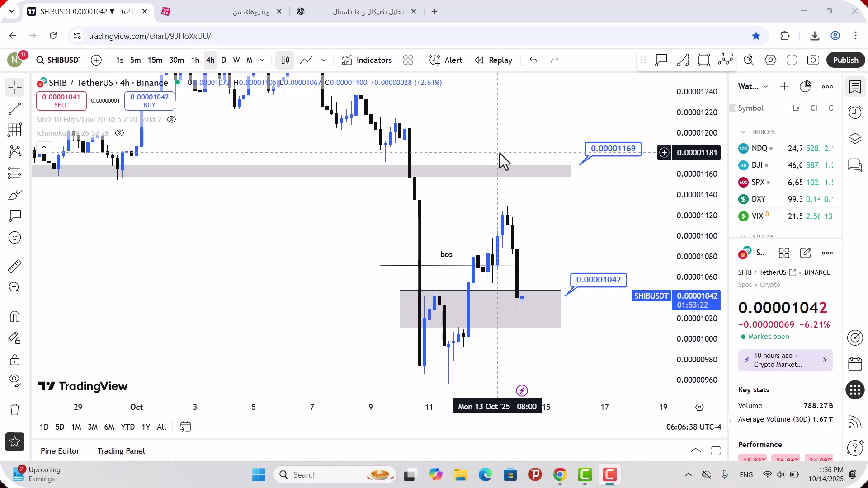The width and height of the screenshot is (868, 488).
Task: Click the SELL price button
Action: point(61,101)
